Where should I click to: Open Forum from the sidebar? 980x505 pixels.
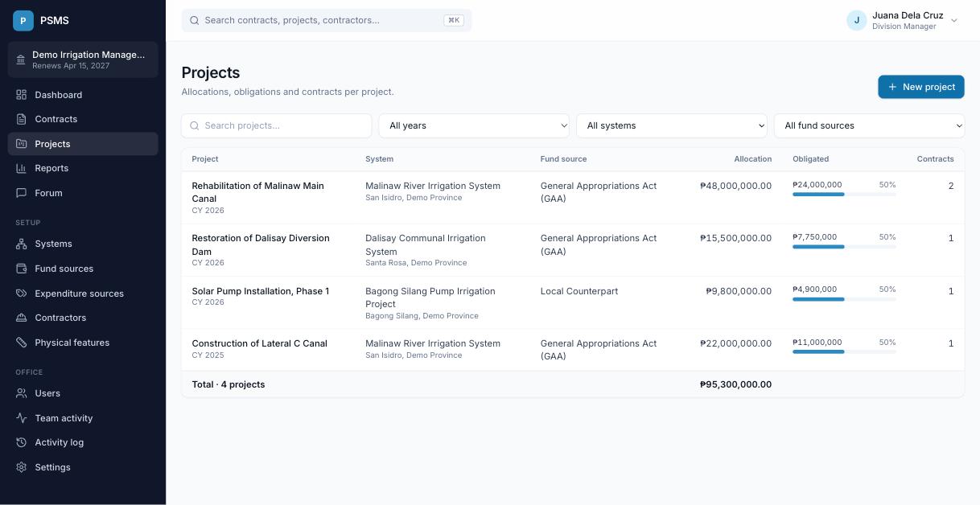tap(83, 193)
